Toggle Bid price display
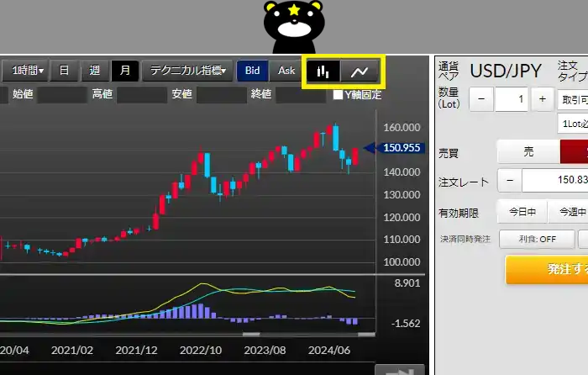Viewport: 588px width, 375px height. pyautogui.click(x=252, y=71)
